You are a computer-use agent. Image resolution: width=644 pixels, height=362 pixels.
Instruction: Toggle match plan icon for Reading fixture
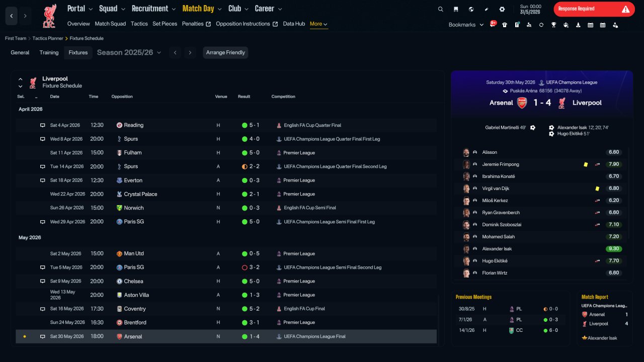click(43, 125)
